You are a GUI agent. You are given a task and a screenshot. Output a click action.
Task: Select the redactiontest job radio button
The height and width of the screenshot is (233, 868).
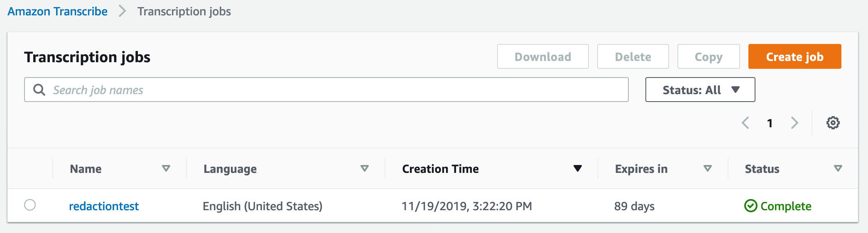coord(30,205)
